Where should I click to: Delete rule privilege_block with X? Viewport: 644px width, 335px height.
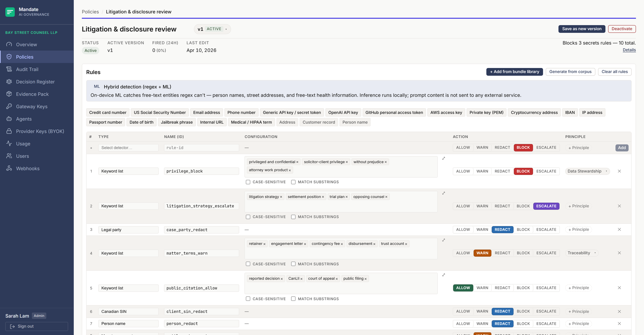click(619, 171)
